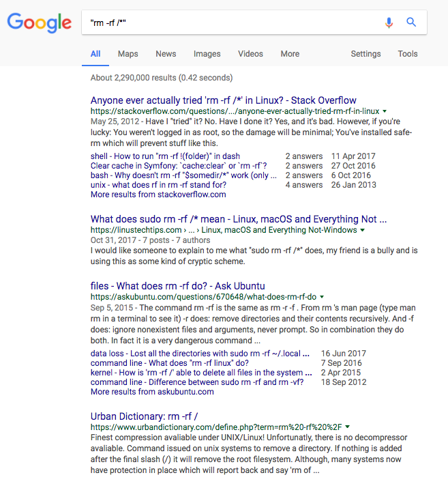The height and width of the screenshot is (486, 448).
Task: Click More results from stackoverflow.com
Action: tap(158, 195)
